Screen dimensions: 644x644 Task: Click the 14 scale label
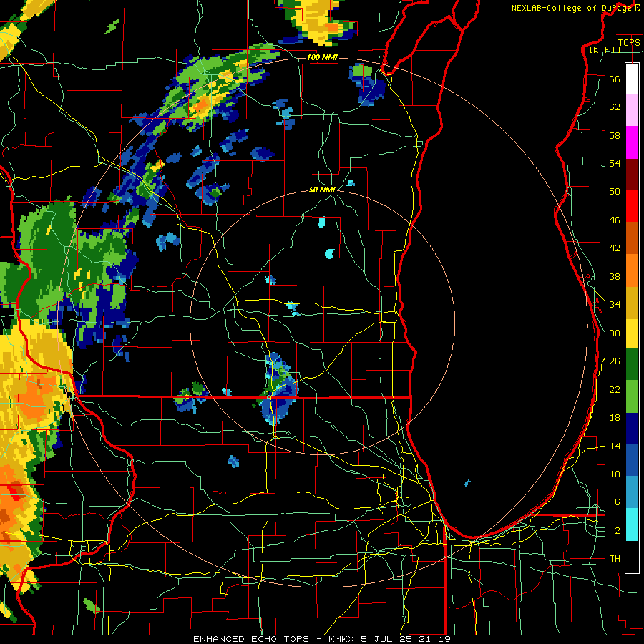coord(615,446)
